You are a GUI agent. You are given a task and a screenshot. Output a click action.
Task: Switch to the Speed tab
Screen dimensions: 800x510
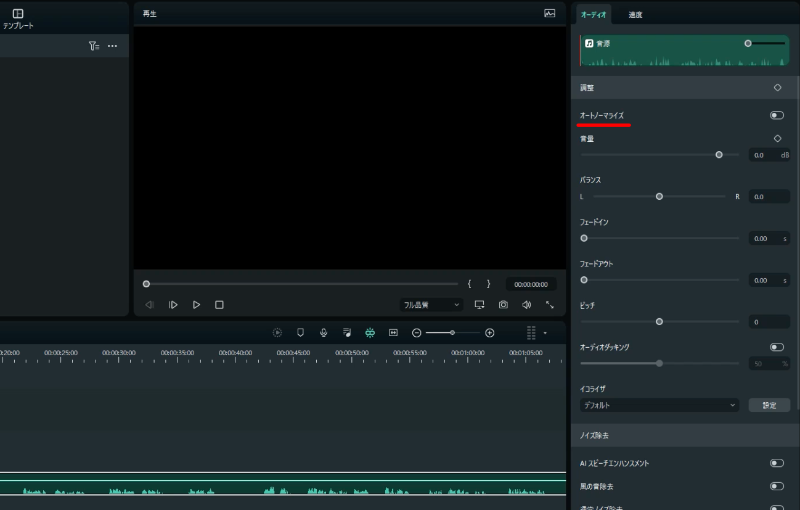[x=635, y=15]
